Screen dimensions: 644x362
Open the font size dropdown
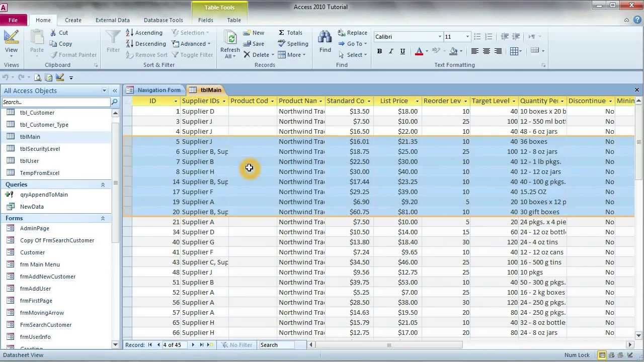[467, 37]
